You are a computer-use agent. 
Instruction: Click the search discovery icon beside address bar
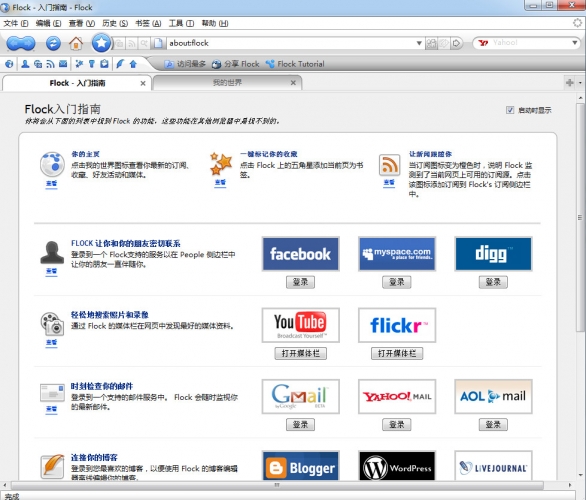144,43
